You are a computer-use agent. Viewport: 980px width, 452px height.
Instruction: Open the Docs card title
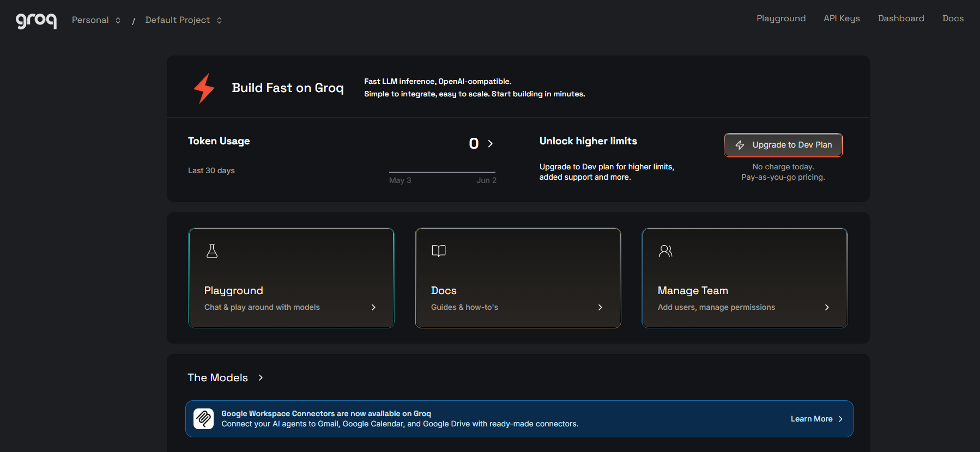coord(444,291)
